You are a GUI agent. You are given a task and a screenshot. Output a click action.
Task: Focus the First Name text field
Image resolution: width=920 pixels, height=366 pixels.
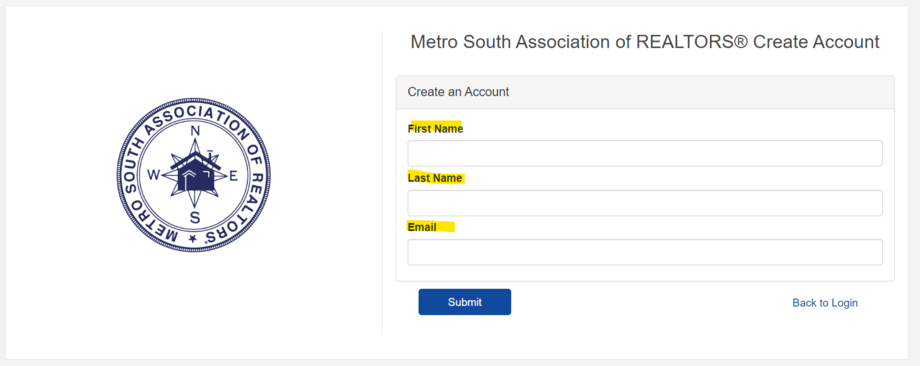pos(645,153)
